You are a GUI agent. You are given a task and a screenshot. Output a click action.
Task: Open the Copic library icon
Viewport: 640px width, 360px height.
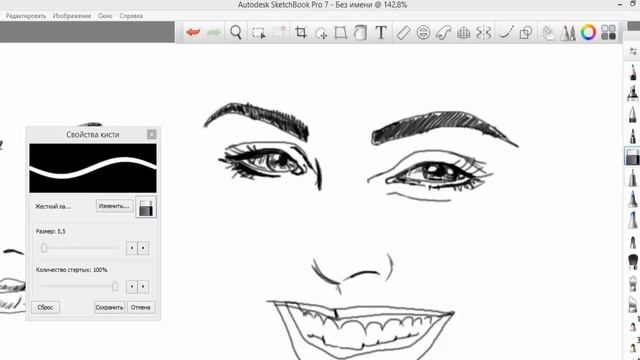click(x=548, y=33)
